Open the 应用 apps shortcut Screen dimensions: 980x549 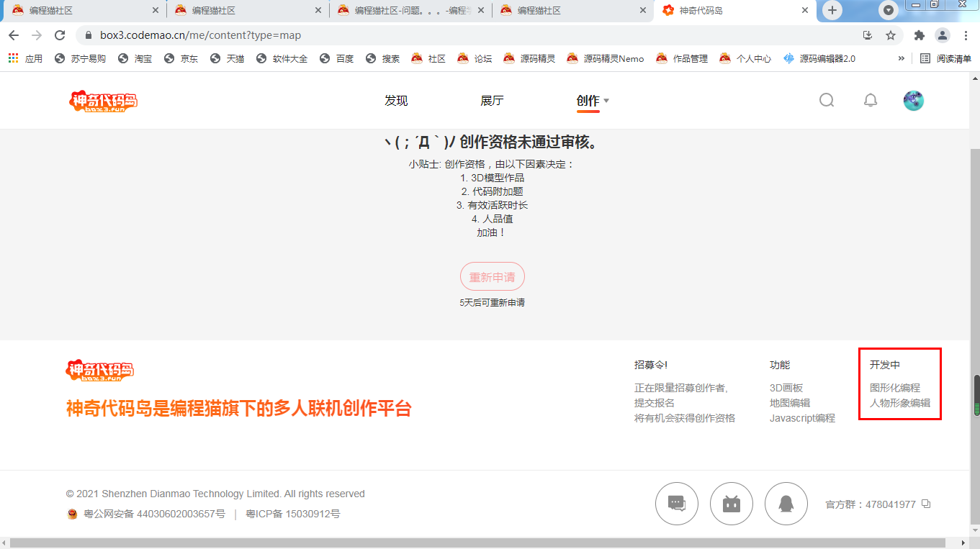click(25, 58)
